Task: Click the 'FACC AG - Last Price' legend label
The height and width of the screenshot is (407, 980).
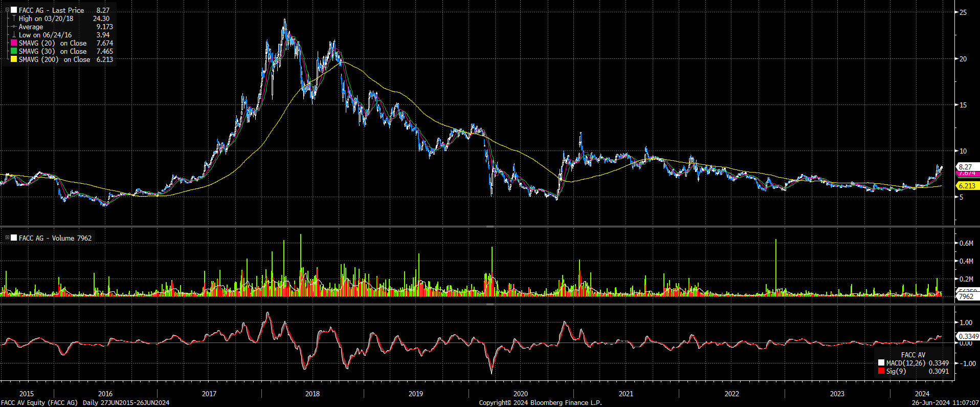Action: pos(51,10)
